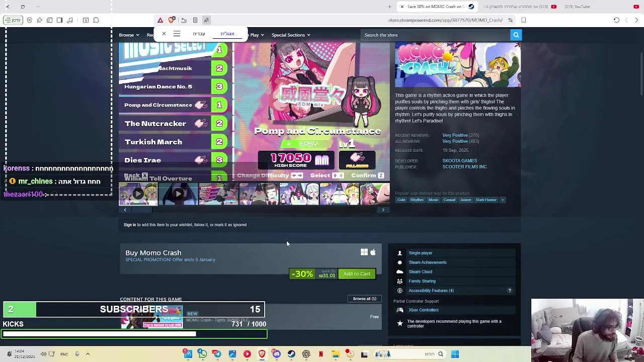Viewport: 644px width, 362px height.
Task: Click the Telegram taskbar icon
Action: tap(217, 354)
